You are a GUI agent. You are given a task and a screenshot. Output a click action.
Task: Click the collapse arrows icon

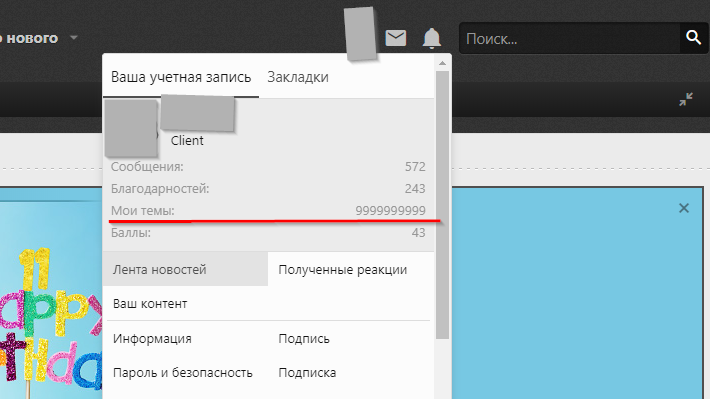(x=686, y=99)
